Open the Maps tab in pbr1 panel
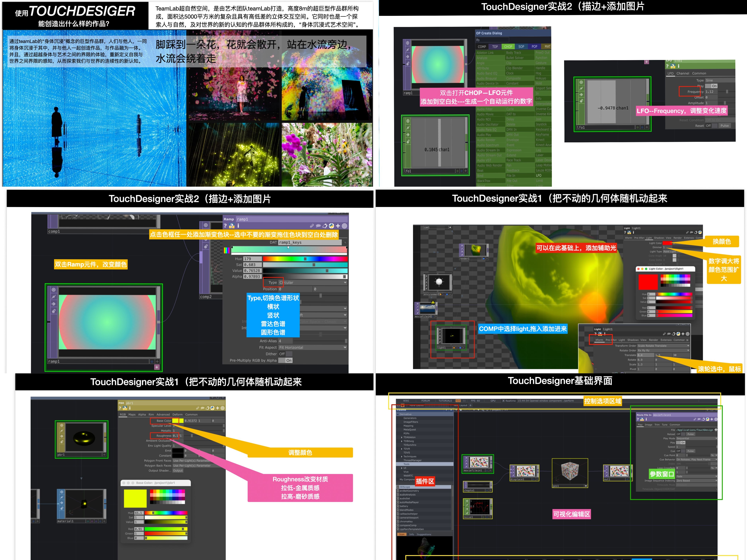 (132, 415)
